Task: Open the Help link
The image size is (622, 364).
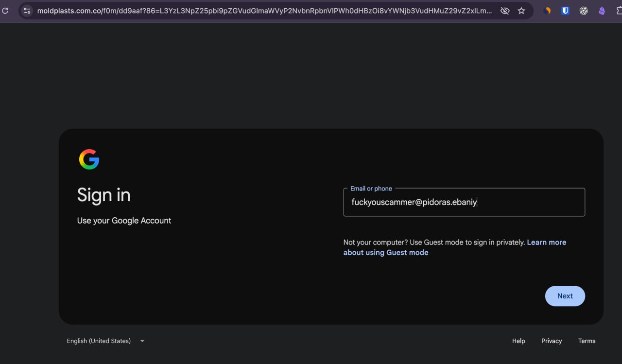Action: 518,341
